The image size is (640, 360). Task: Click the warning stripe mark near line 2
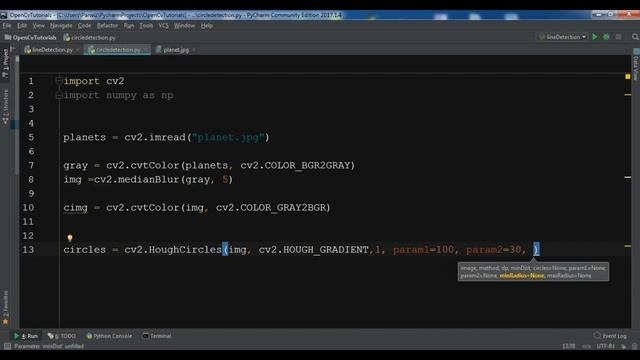coord(628,95)
